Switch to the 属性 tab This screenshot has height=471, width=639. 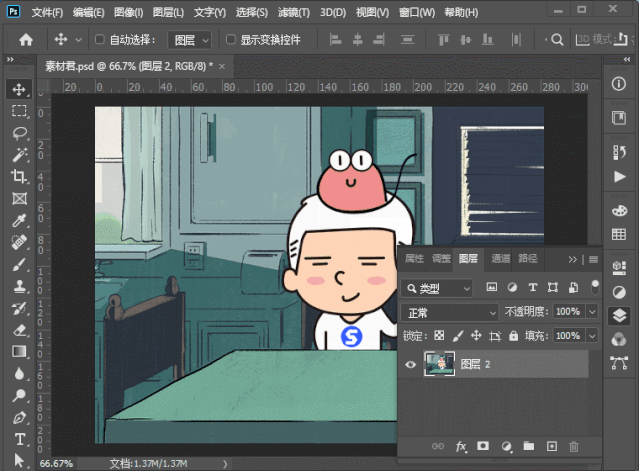tap(414, 258)
